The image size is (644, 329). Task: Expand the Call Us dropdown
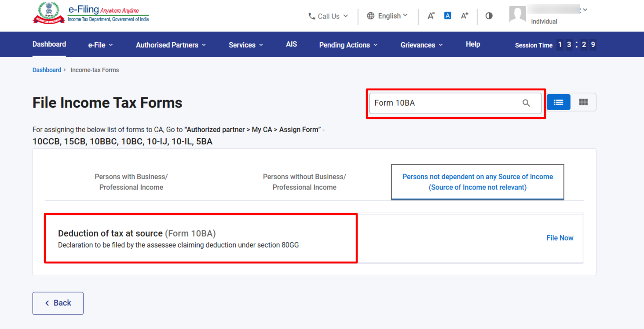[328, 16]
